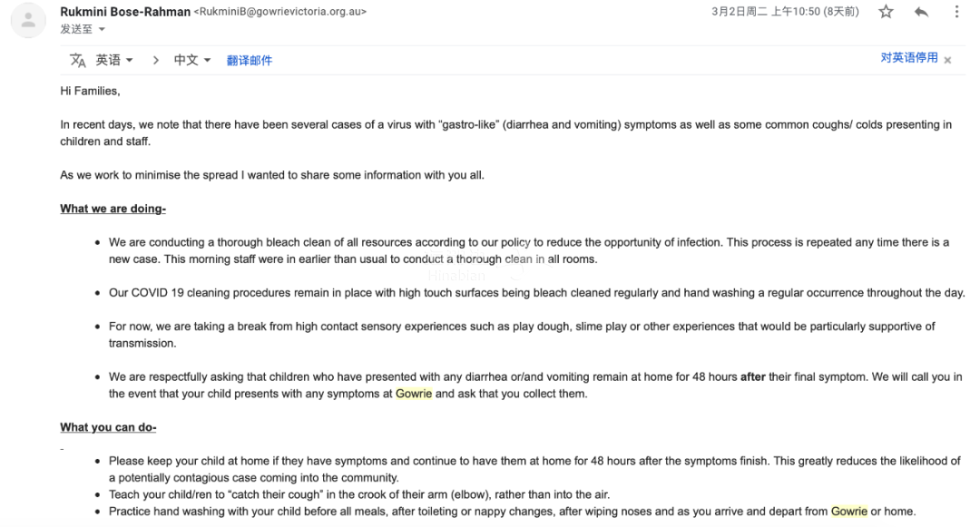This screenshot has width=980, height=527.
Task: Open the three-dot more options menu
Action: click(x=956, y=12)
